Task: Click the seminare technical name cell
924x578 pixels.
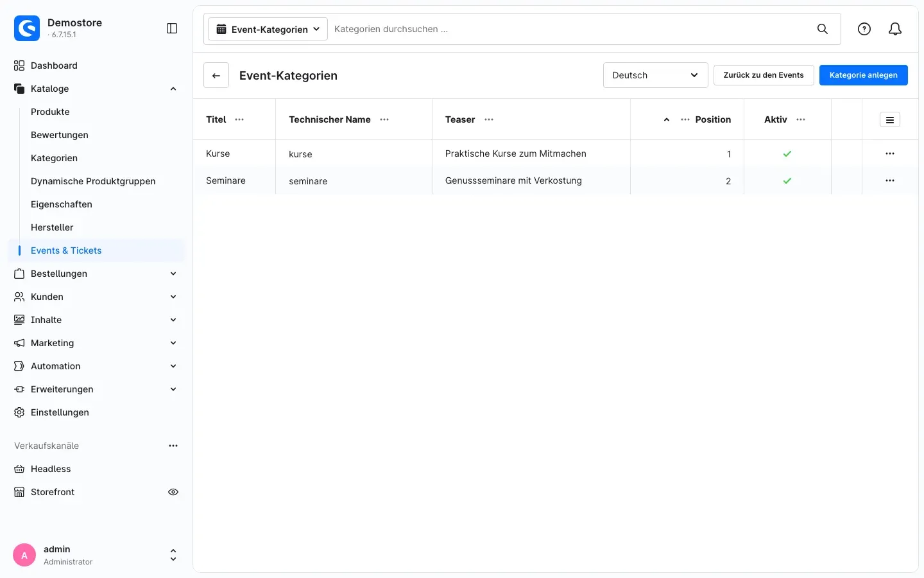Action: click(354, 181)
